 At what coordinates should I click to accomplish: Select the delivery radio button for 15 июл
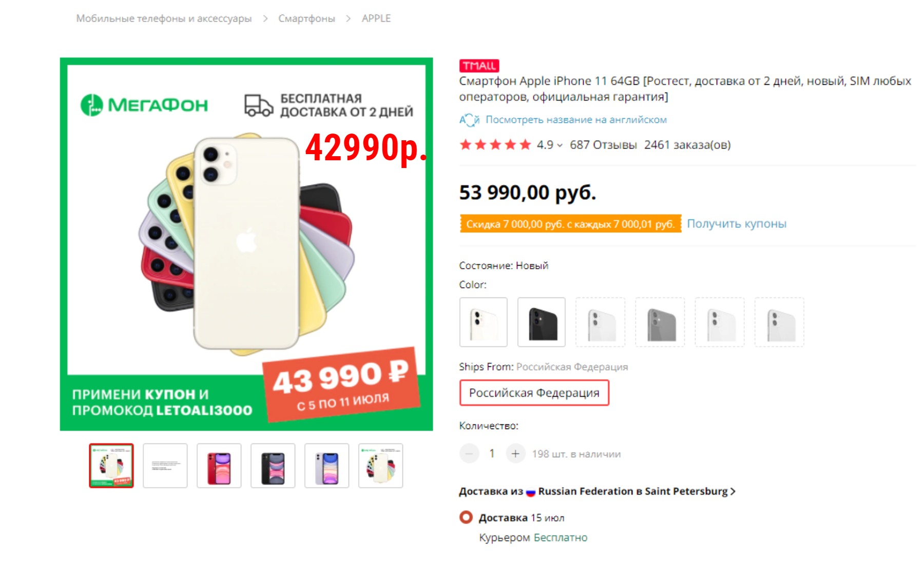click(466, 517)
